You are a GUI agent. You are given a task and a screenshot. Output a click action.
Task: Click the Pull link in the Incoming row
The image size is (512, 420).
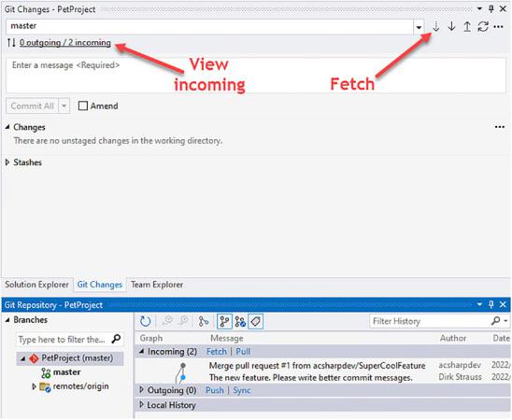243,352
